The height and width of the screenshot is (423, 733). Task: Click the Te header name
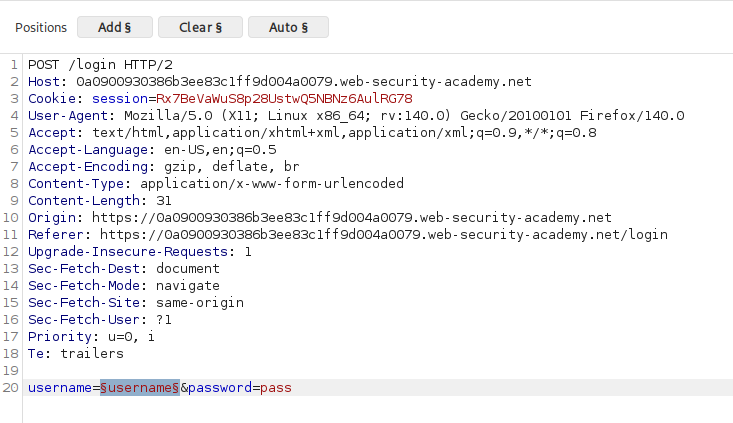[36, 353]
